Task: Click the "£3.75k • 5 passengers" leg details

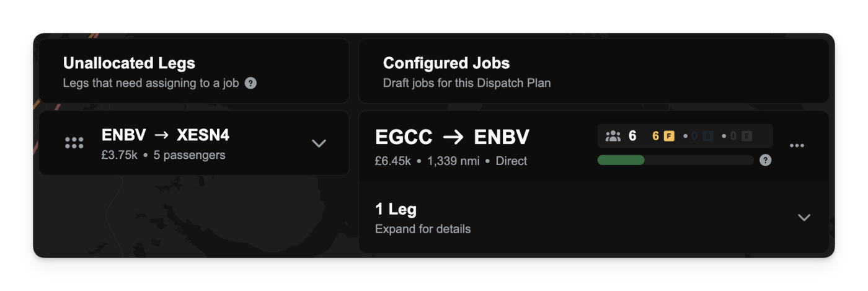Action: point(163,155)
